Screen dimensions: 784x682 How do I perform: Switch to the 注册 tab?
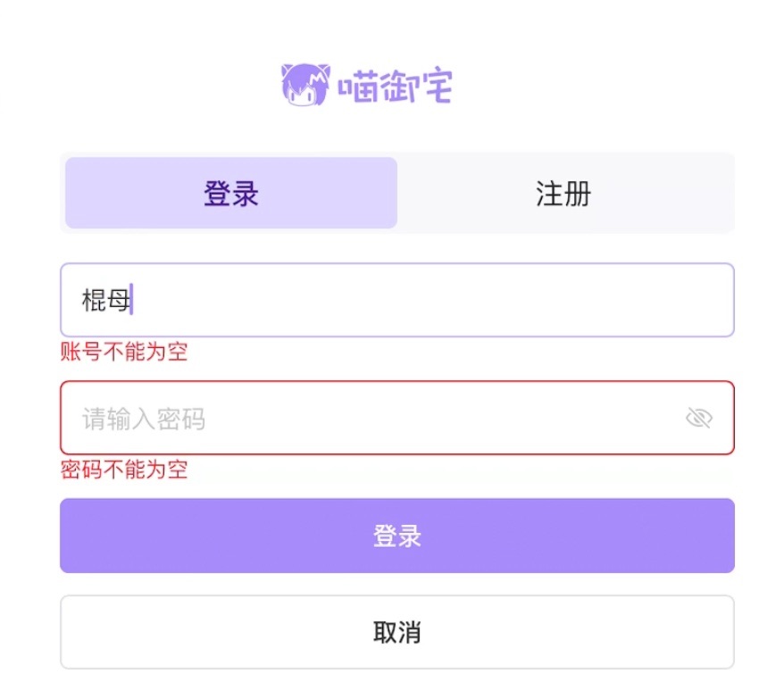coord(563,193)
